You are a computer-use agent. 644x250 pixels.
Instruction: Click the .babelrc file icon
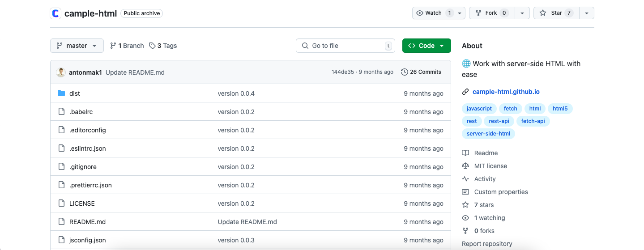coord(61,112)
